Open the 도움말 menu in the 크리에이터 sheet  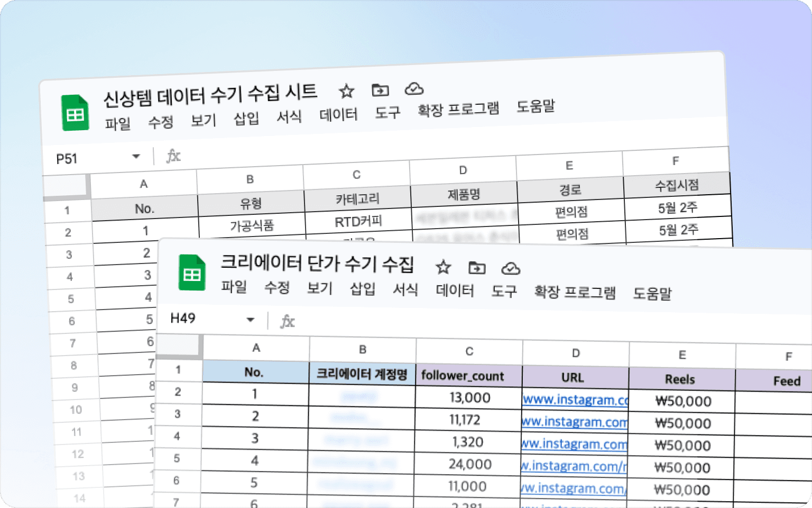tap(652, 293)
